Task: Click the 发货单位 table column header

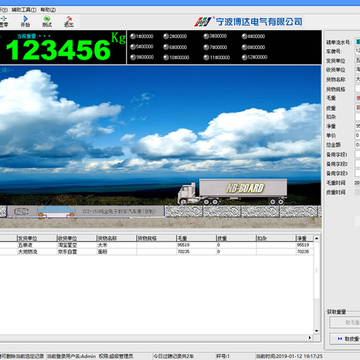Action: coord(37,238)
